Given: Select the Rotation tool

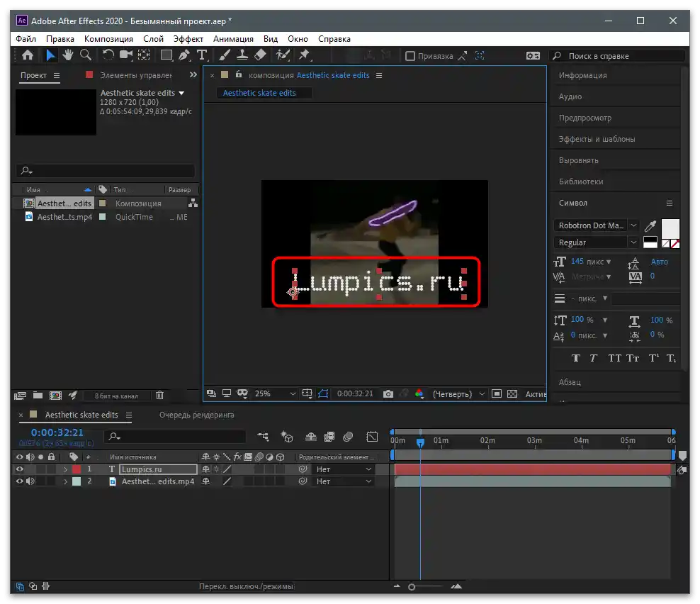Looking at the screenshot, I should tap(108, 55).
